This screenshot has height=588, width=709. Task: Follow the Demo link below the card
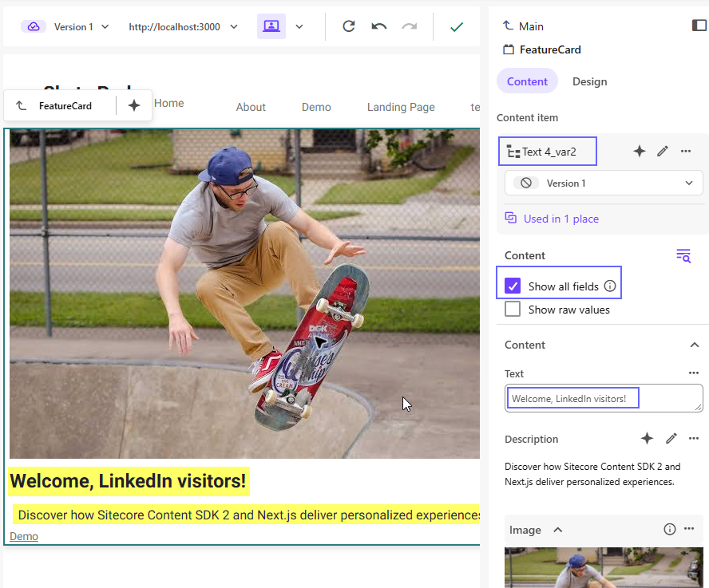click(x=24, y=536)
